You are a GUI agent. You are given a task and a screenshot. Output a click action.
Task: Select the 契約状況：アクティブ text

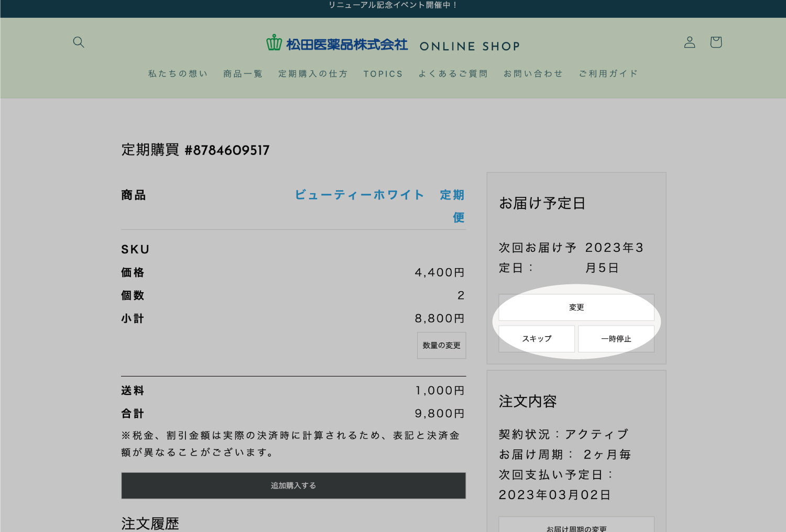pyautogui.click(x=564, y=435)
